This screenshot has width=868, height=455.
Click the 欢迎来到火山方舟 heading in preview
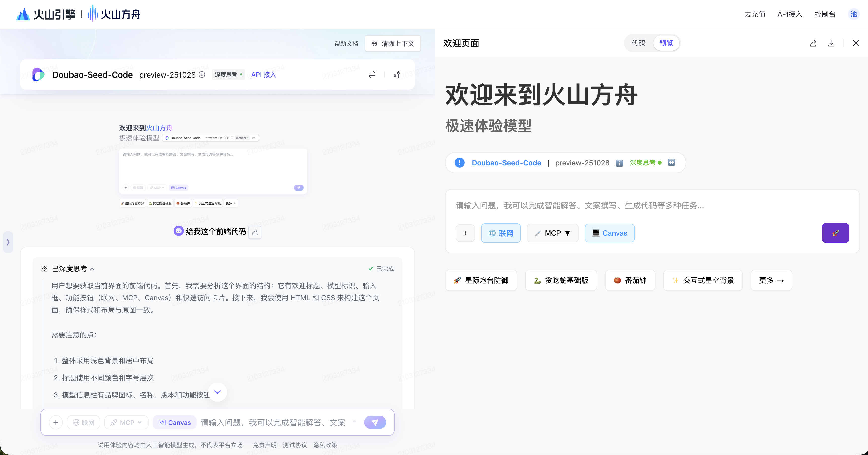click(541, 95)
